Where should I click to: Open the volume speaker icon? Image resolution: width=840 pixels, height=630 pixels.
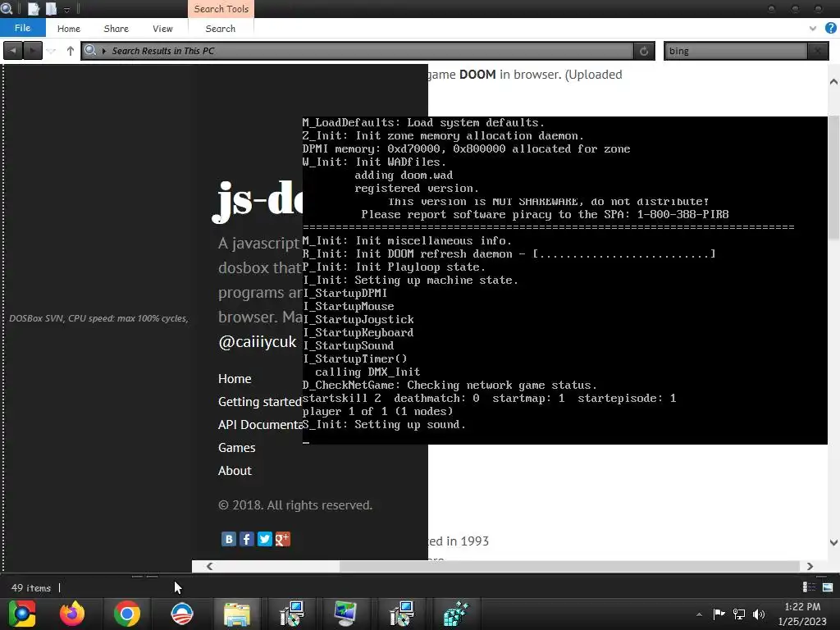[759, 614]
